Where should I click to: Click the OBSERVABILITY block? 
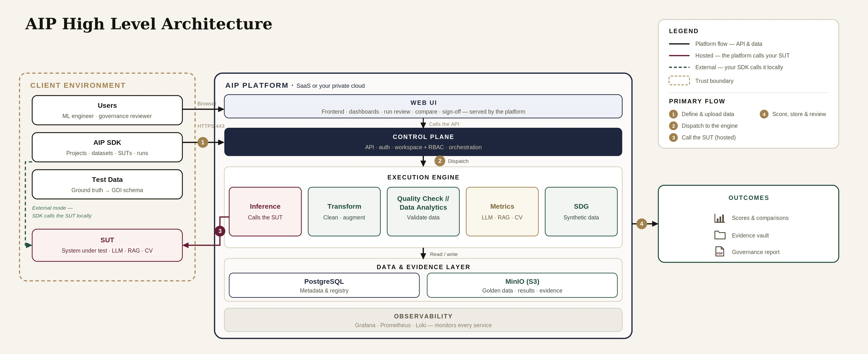pyautogui.click(x=423, y=320)
